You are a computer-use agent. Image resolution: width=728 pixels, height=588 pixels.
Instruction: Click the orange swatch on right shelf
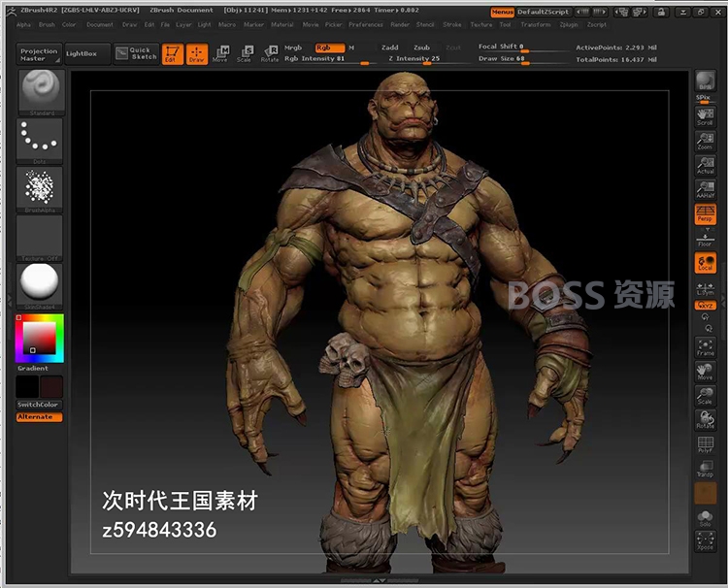click(x=706, y=493)
